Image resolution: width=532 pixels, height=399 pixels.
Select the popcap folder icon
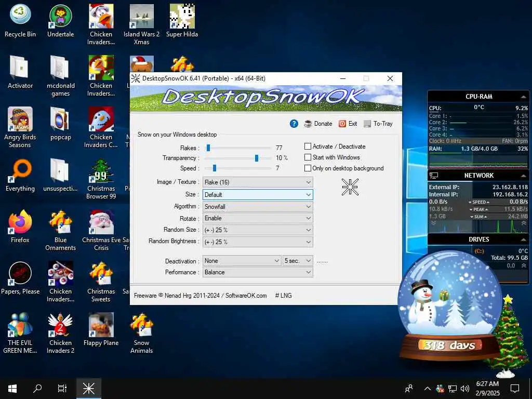tap(60, 124)
